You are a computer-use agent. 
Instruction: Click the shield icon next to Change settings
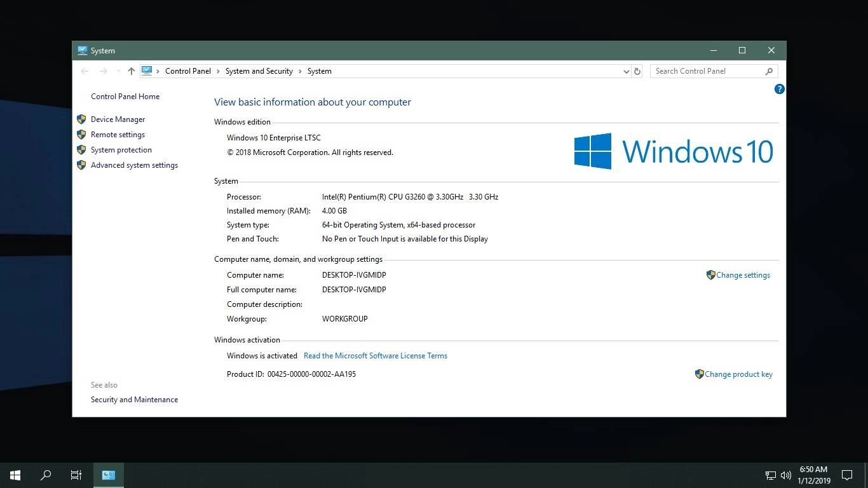pyautogui.click(x=711, y=275)
